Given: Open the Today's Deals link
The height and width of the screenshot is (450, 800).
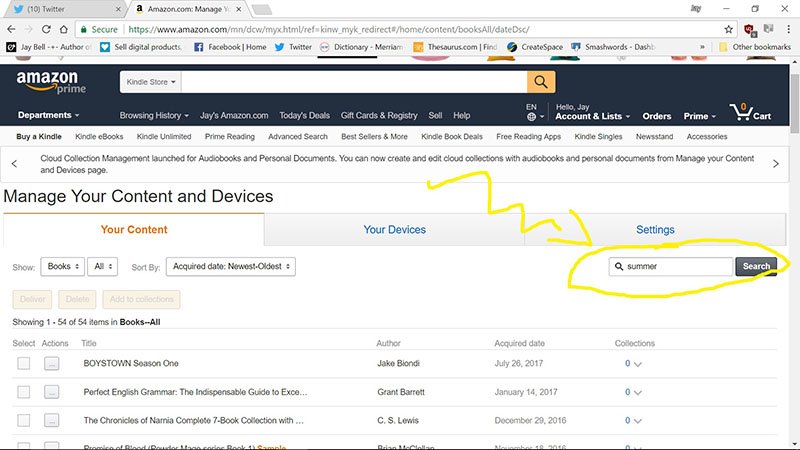Looking at the screenshot, I should point(304,116).
